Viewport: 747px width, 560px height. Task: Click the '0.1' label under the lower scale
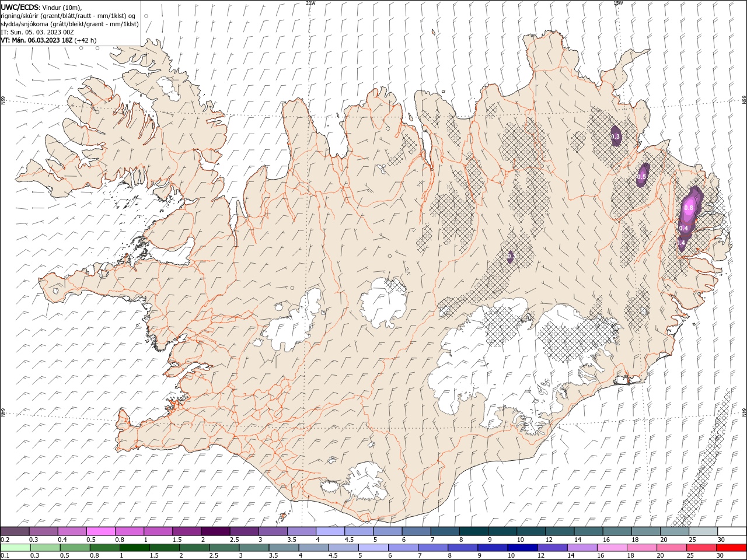[x=5, y=556]
